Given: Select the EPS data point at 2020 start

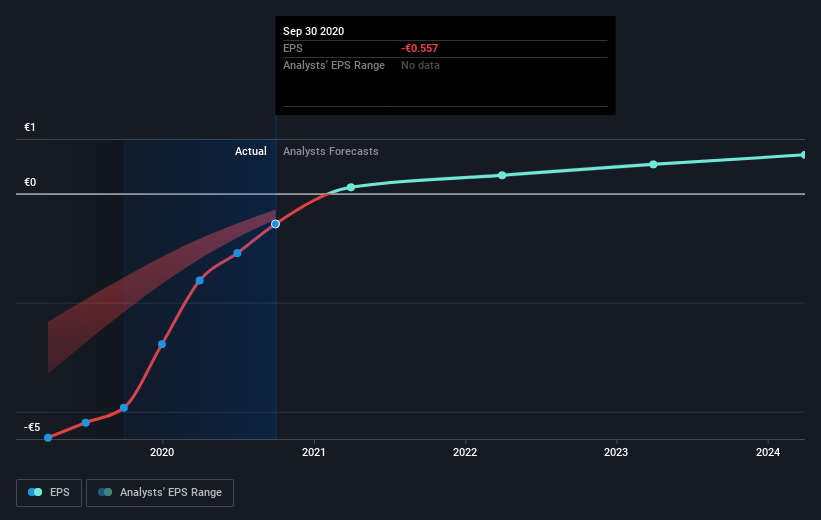Looking at the screenshot, I should [x=162, y=344].
